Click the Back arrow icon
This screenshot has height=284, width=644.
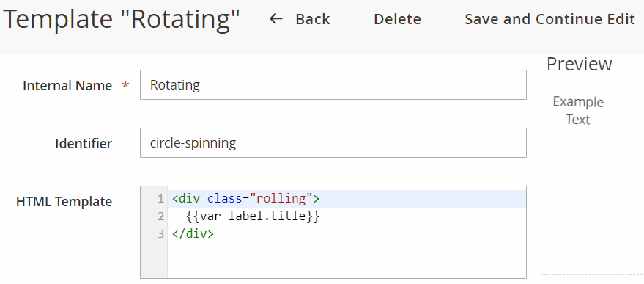click(275, 19)
